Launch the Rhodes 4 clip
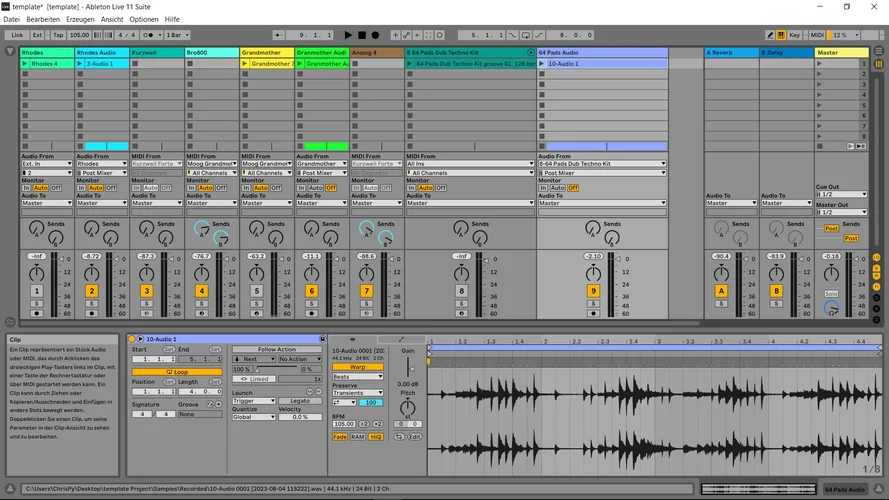 pos(26,64)
